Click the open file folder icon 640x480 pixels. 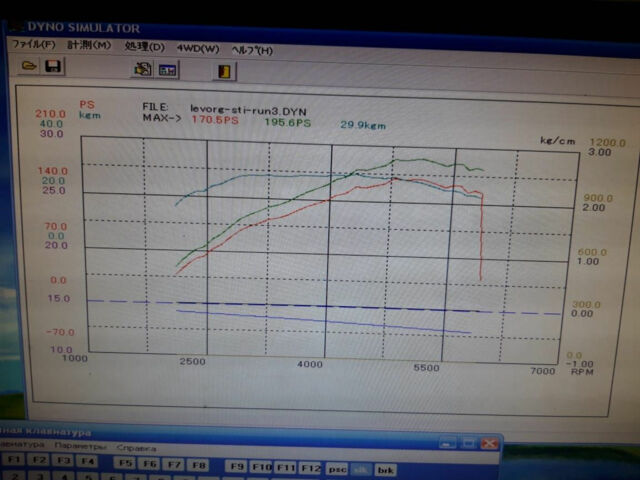29,66
